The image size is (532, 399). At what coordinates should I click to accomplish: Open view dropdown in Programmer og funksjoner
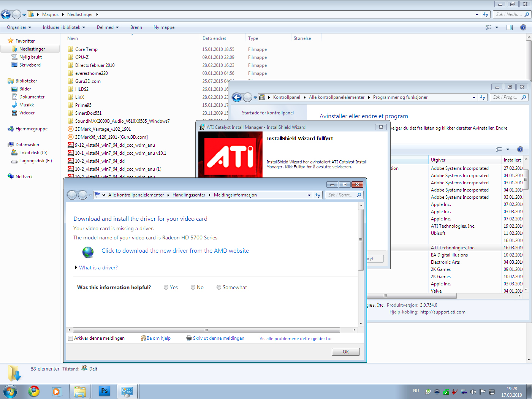508,149
